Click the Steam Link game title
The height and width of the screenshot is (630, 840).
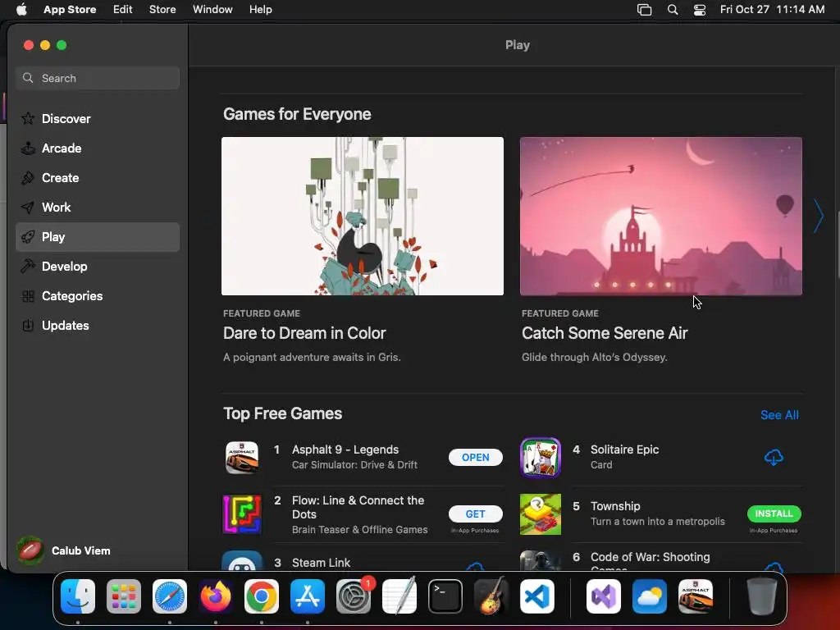321,563
